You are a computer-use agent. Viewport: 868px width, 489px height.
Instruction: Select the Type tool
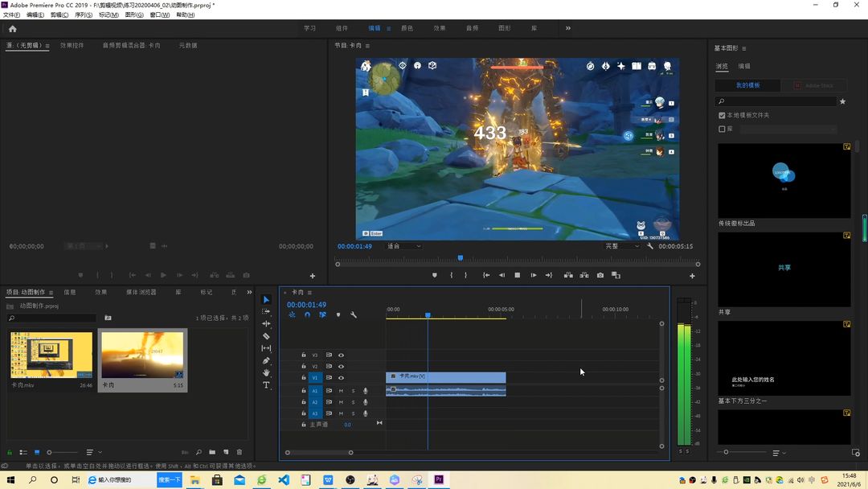tap(266, 385)
